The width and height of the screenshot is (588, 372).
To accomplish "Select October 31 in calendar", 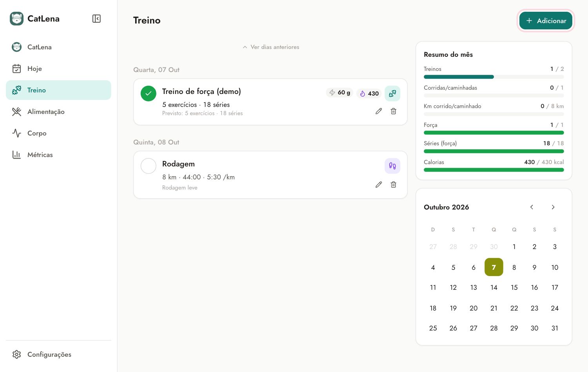I will (555, 328).
